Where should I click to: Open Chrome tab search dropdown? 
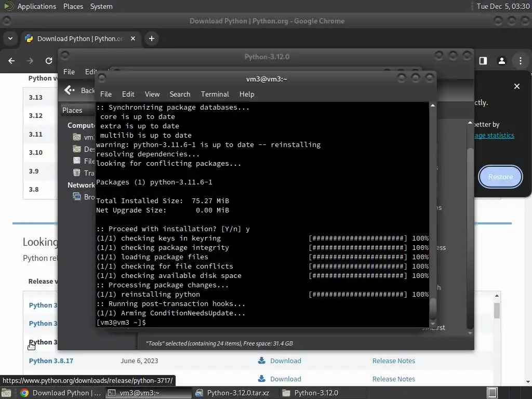[10, 38]
